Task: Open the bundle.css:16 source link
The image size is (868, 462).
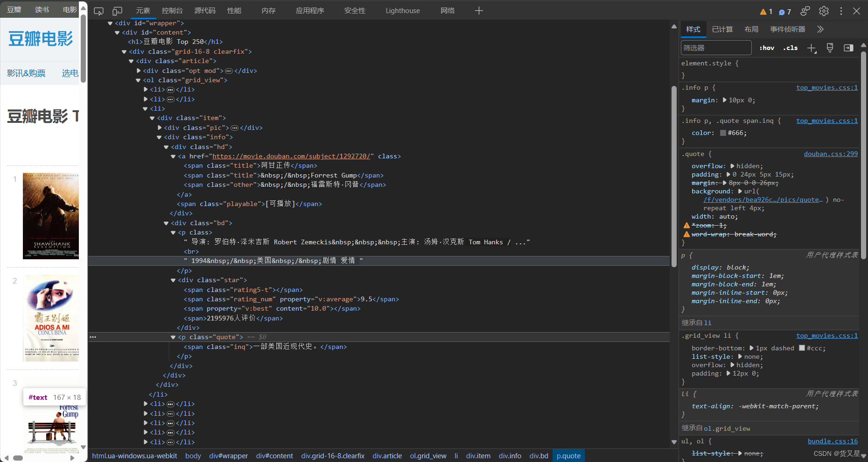Action: [x=833, y=441]
